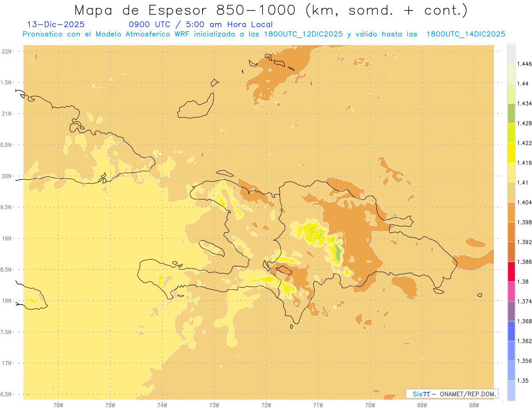The width and height of the screenshot is (532, 411).
Task: Click the '71W' longitude label
Action: (318, 405)
